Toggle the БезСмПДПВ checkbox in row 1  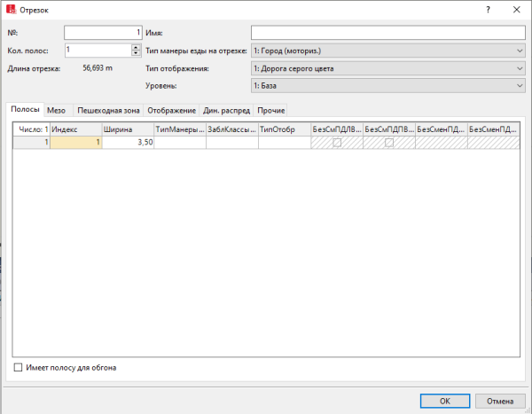[388, 142]
